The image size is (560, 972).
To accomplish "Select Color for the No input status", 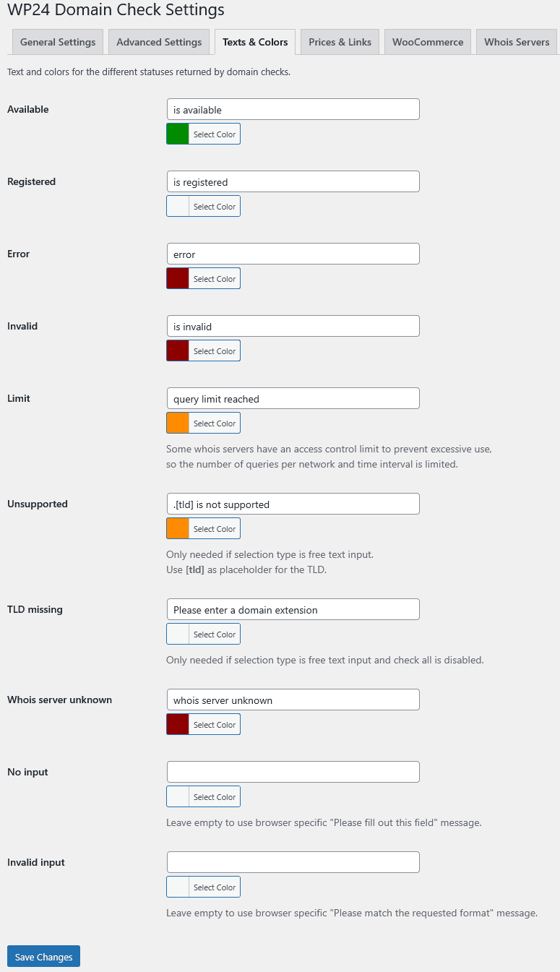I will (214, 797).
